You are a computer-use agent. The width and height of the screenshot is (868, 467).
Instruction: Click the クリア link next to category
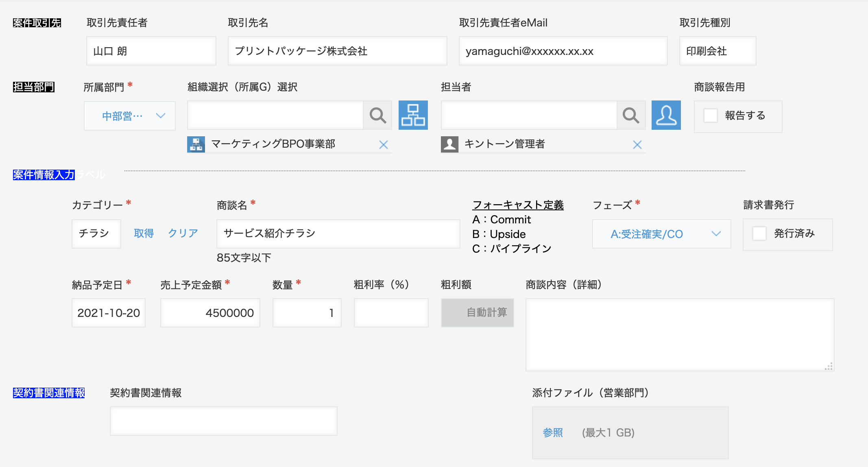click(x=183, y=233)
